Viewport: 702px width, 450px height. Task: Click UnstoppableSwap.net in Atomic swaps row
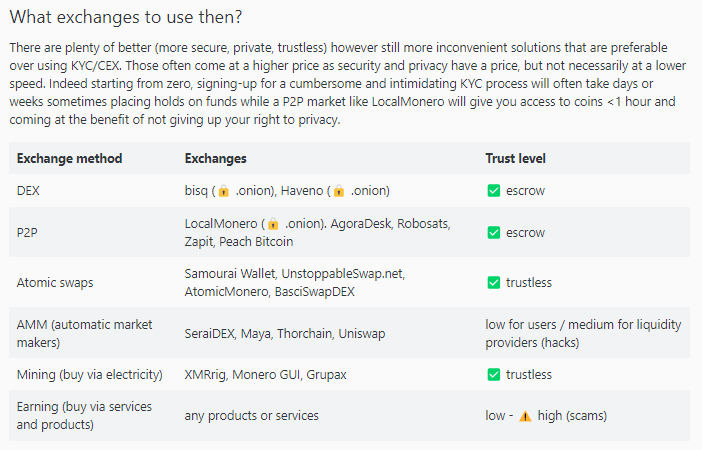(x=342, y=274)
